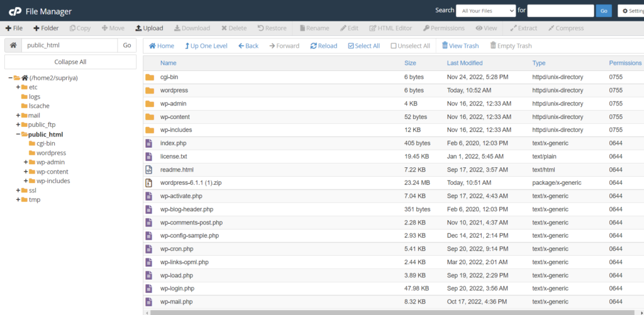Select the wp-includes folder icon in file list
Image resolution: width=644 pixels, height=315 pixels.
[150, 130]
